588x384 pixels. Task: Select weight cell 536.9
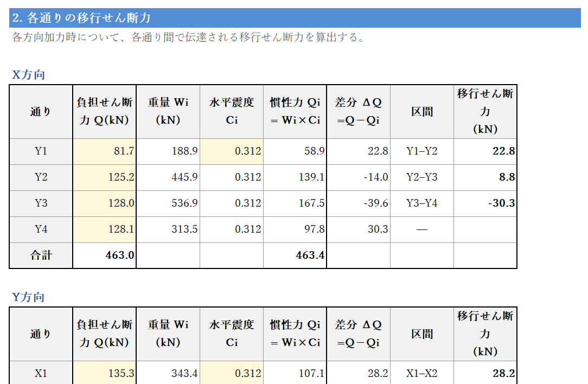(x=168, y=203)
